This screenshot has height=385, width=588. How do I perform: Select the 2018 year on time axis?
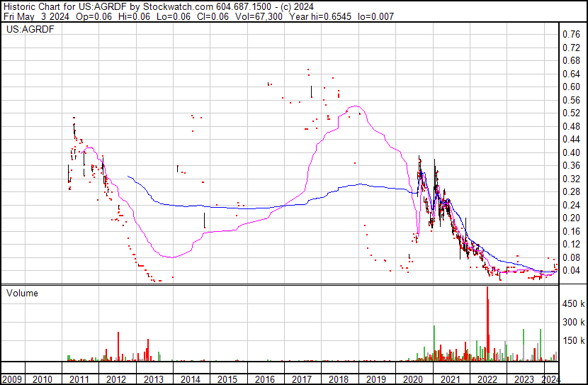[x=339, y=380]
